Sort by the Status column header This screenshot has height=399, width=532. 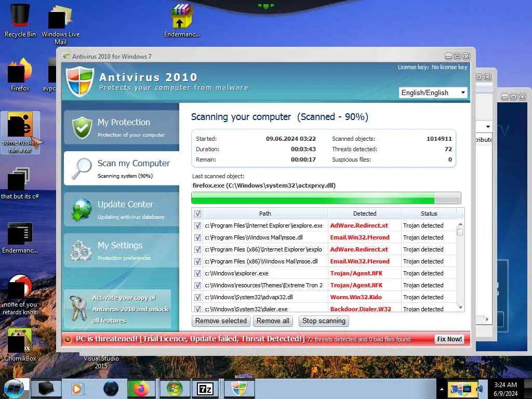click(x=429, y=214)
